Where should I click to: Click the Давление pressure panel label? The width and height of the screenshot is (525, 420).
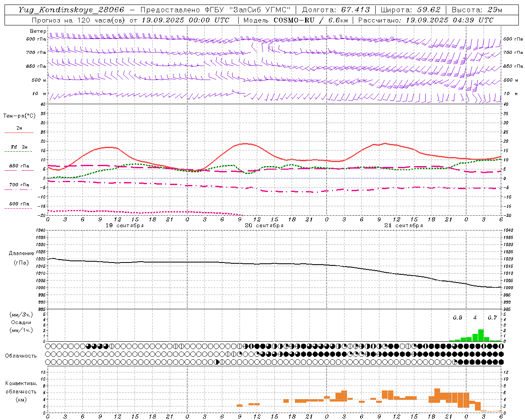coord(21,253)
